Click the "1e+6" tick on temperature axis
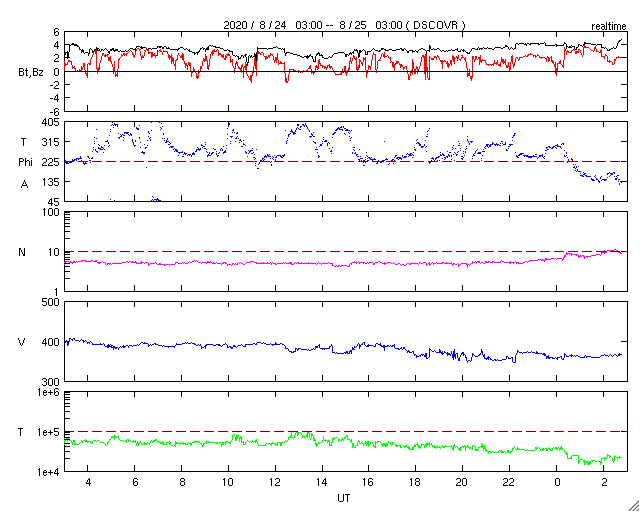640x512 pixels. [45, 392]
